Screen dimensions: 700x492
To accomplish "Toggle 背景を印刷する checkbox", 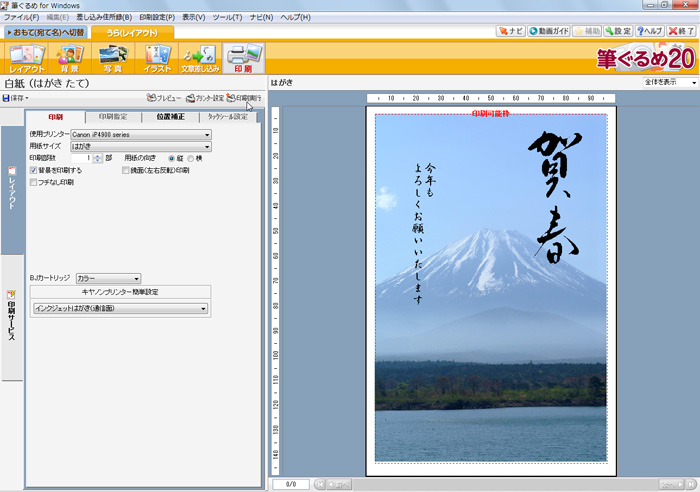I will 34,170.
